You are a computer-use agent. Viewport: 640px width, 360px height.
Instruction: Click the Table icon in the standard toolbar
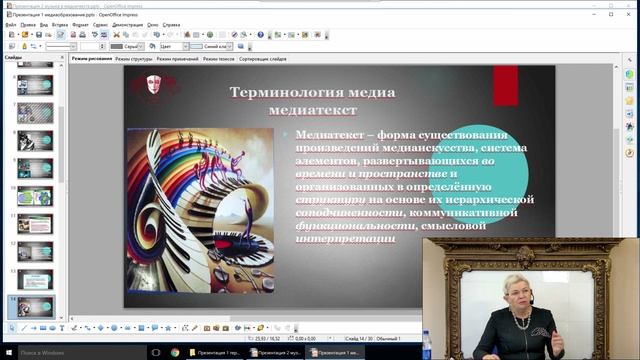[x=196, y=35]
